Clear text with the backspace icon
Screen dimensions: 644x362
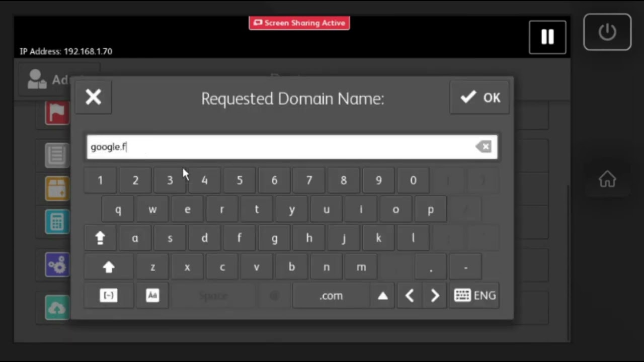click(x=484, y=147)
